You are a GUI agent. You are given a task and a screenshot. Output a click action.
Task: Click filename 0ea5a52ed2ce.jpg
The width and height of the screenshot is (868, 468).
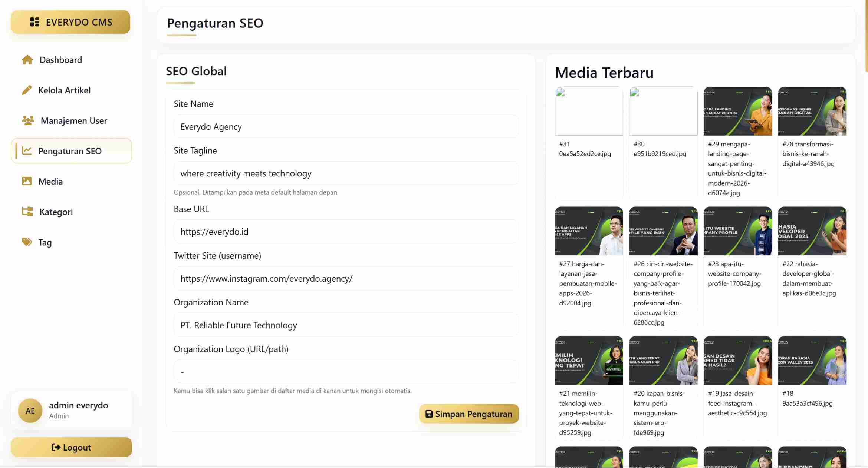(x=585, y=154)
